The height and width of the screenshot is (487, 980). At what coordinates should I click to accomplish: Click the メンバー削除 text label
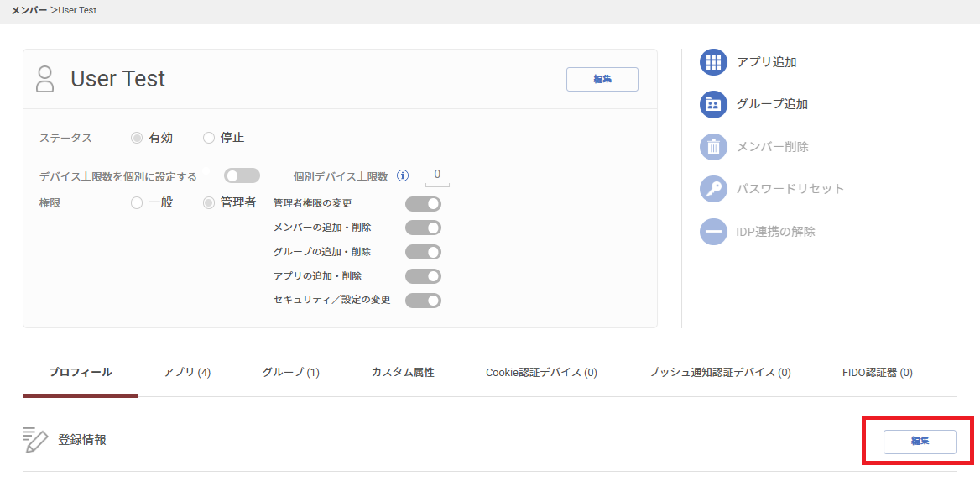coord(773,147)
